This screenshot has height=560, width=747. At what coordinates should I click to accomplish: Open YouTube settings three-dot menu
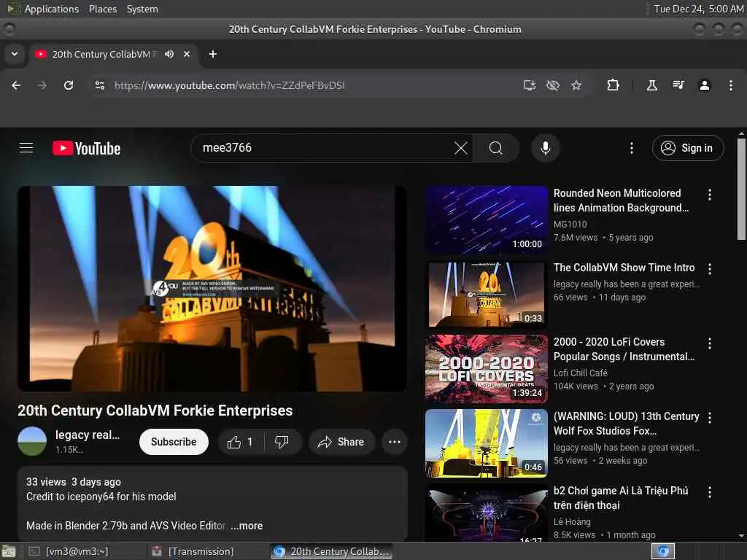pyautogui.click(x=632, y=148)
